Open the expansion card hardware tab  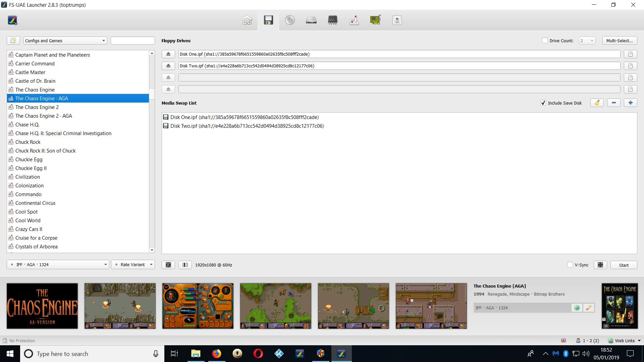pos(375,20)
